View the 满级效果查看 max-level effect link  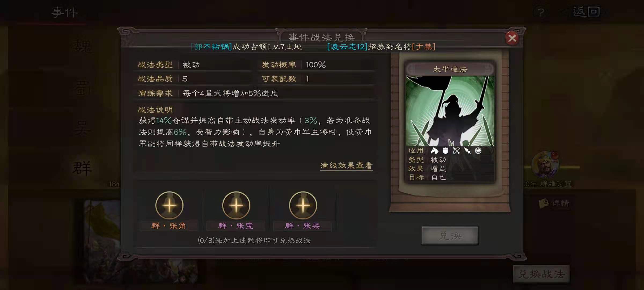346,165
